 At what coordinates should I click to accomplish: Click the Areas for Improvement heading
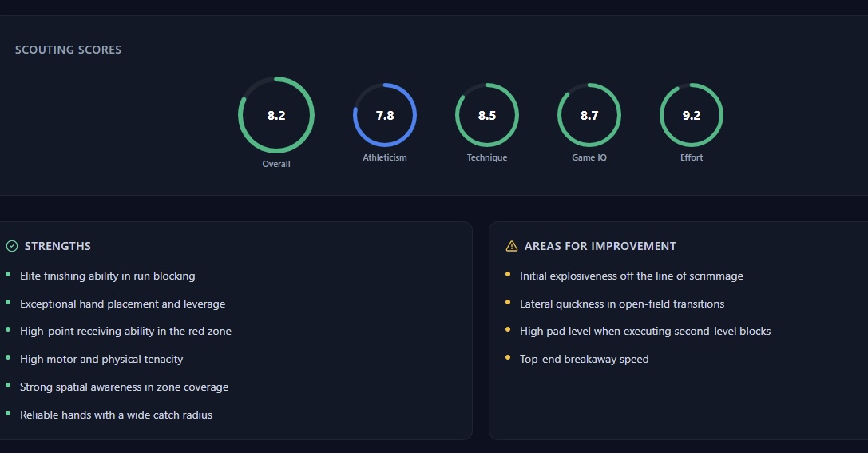pos(600,246)
